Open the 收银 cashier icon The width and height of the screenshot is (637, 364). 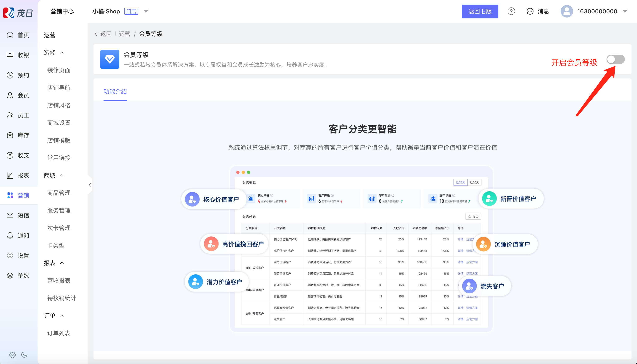coord(10,55)
